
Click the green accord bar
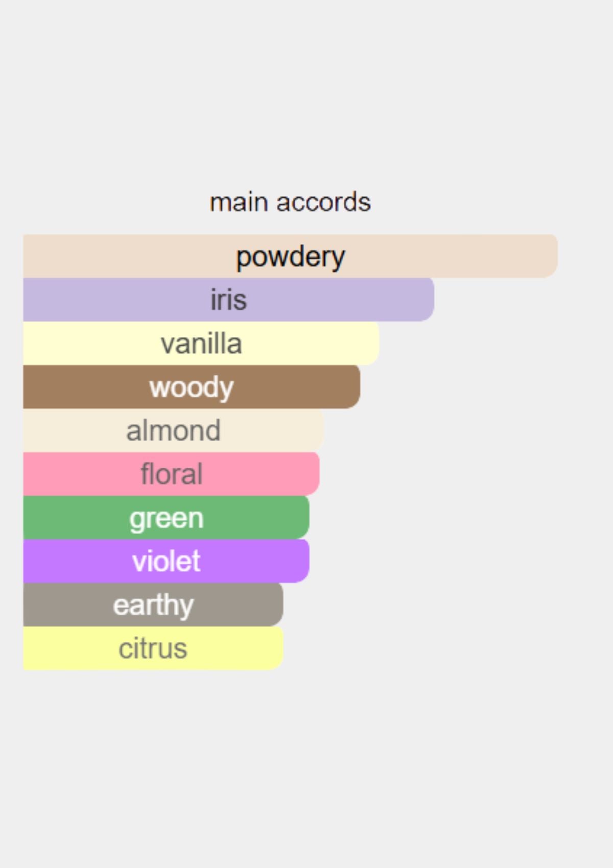tap(166, 518)
